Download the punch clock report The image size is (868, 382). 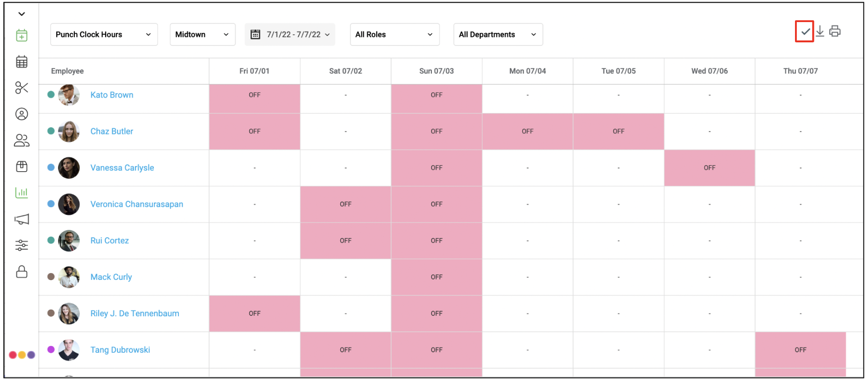820,31
